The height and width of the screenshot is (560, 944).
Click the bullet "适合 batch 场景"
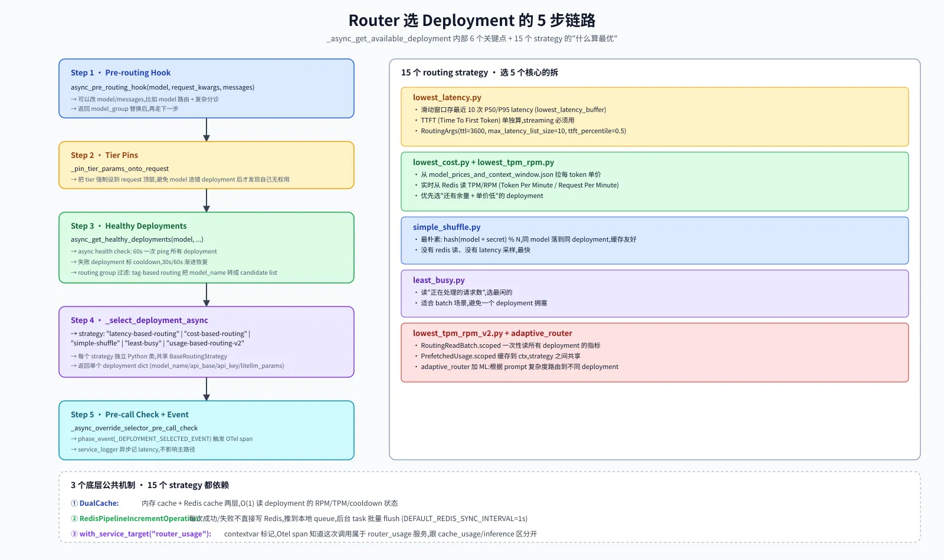[480, 303]
